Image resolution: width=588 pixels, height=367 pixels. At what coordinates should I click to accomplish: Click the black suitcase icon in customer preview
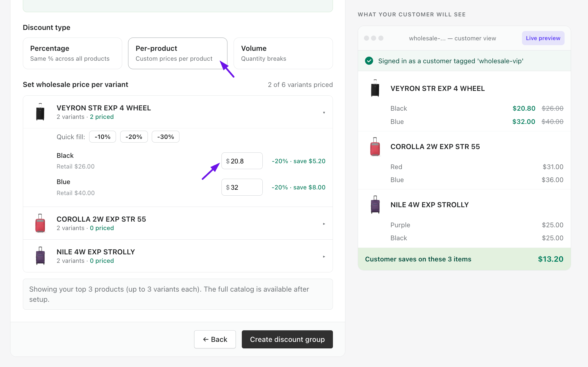point(375,88)
